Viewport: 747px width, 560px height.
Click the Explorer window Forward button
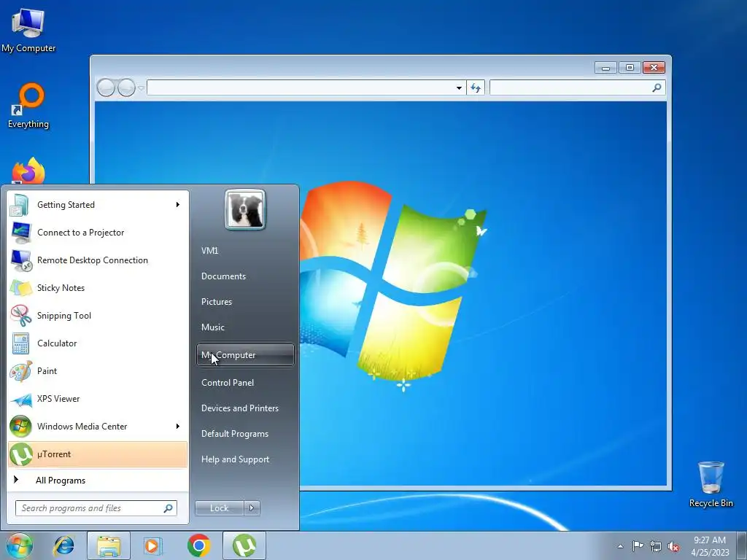(x=126, y=87)
